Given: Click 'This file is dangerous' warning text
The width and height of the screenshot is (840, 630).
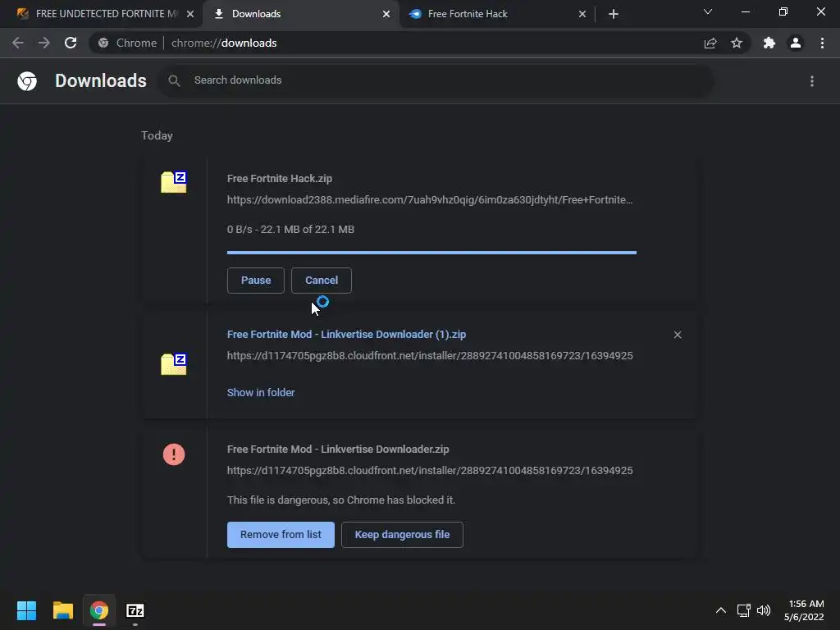Looking at the screenshot, I should 340,500.
